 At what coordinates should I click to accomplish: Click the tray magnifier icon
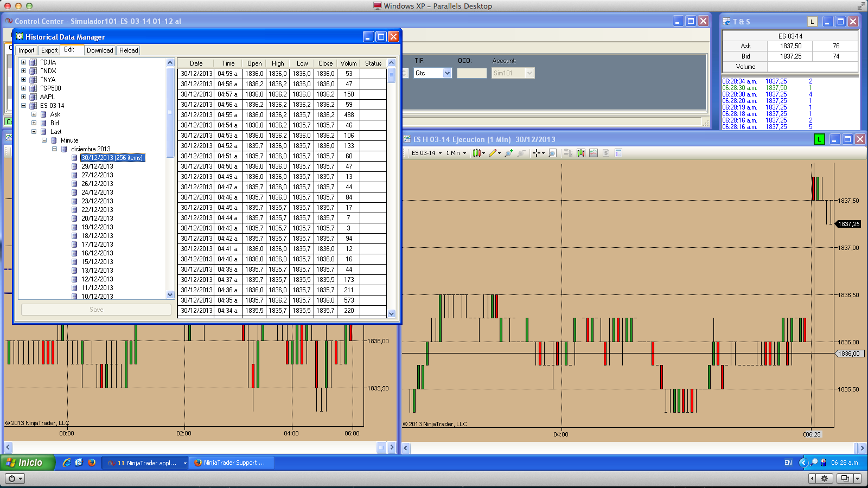[814, 463]
